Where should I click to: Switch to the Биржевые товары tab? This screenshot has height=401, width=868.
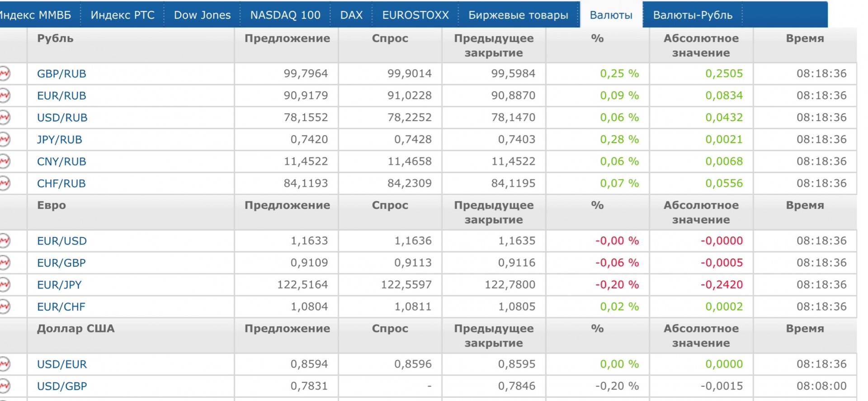pyautogui.click(x=518, y=15)
